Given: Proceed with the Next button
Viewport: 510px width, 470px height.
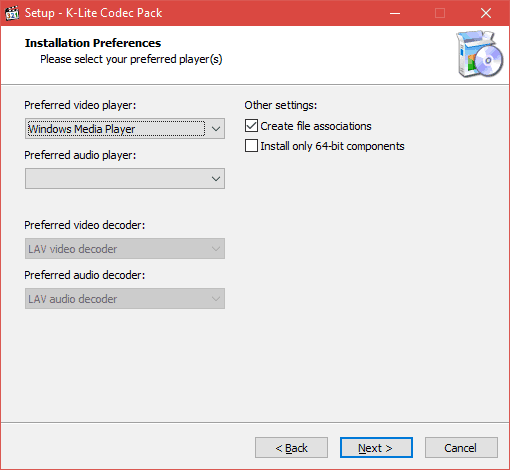Looking at the screenshot, I should pyautogui.click(x=376, y=448).
